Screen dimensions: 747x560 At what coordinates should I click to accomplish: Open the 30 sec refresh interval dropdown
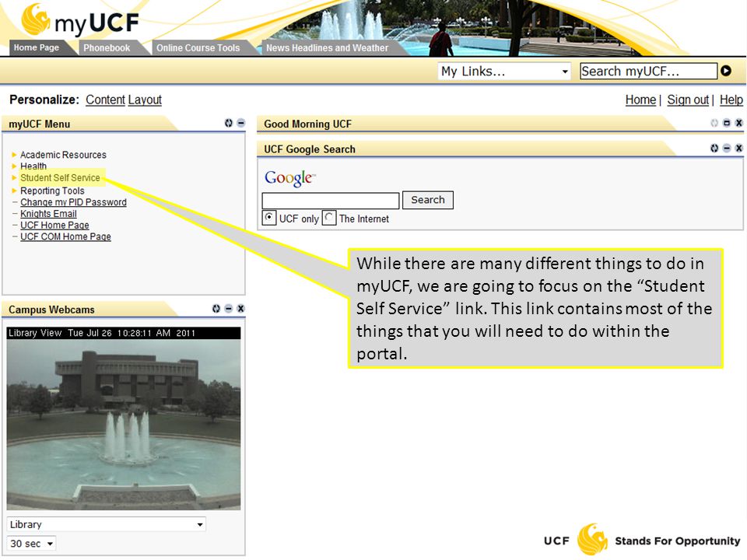coord(31,544)
